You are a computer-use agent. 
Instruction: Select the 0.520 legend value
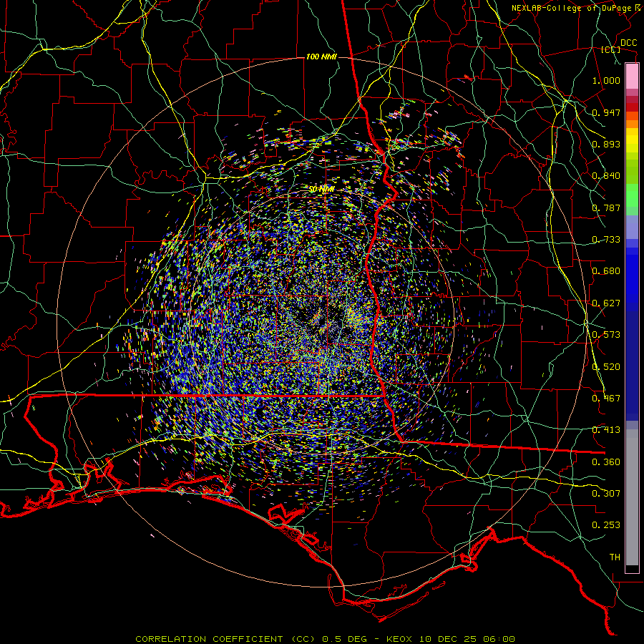point(606,367)
